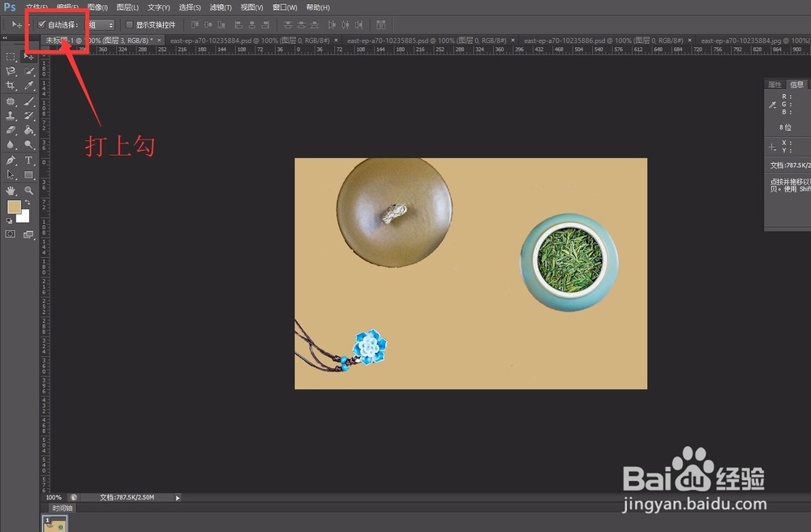This screenshot has width=811, height=532.
Task: Select the Hand tool
Action: 11,191
